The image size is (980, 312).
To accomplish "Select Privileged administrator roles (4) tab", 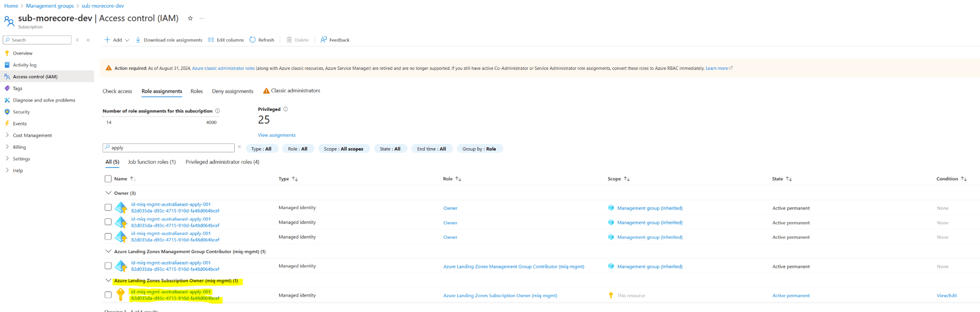I will tap(223, 162).
